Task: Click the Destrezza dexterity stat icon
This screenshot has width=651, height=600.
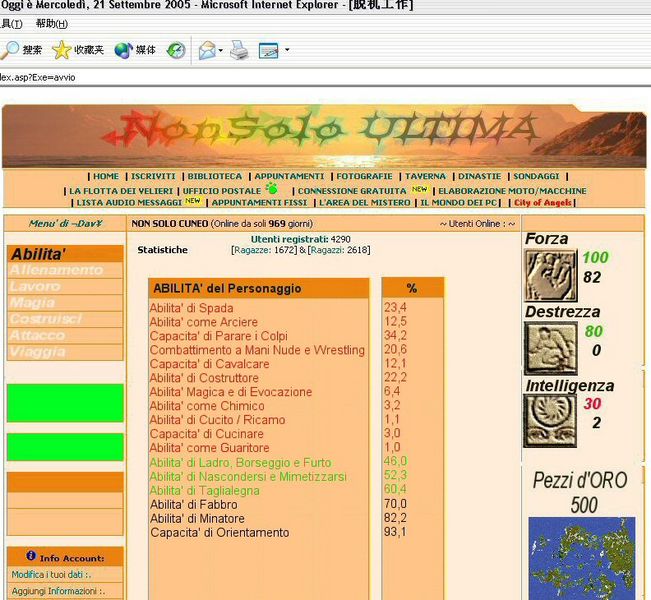Action: (549, 348)
